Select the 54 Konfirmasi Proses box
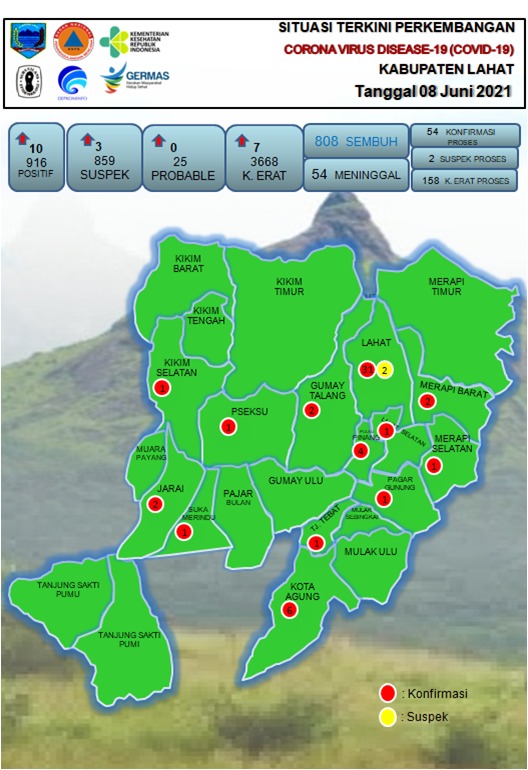The image size is (528, 770). 465,136
